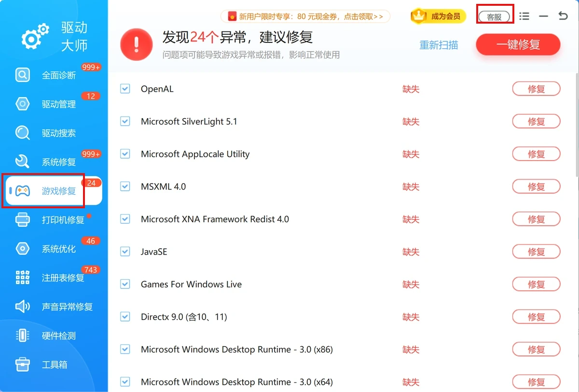Click 修复 button for OpenAL

(536, 89)
